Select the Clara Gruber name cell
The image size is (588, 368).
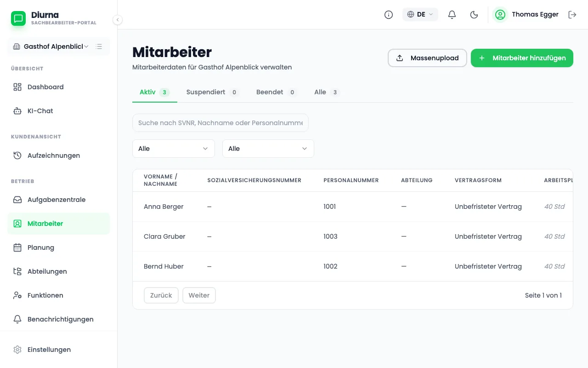click(x=164, y=236)
